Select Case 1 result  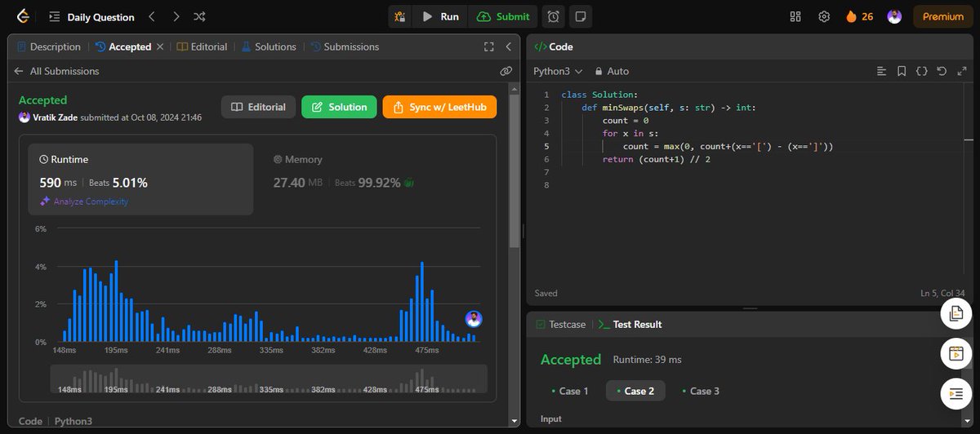570,391
